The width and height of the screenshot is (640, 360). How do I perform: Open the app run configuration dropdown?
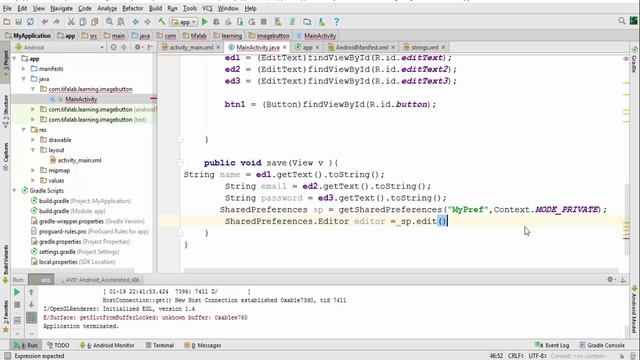click(x=184, y=22)
